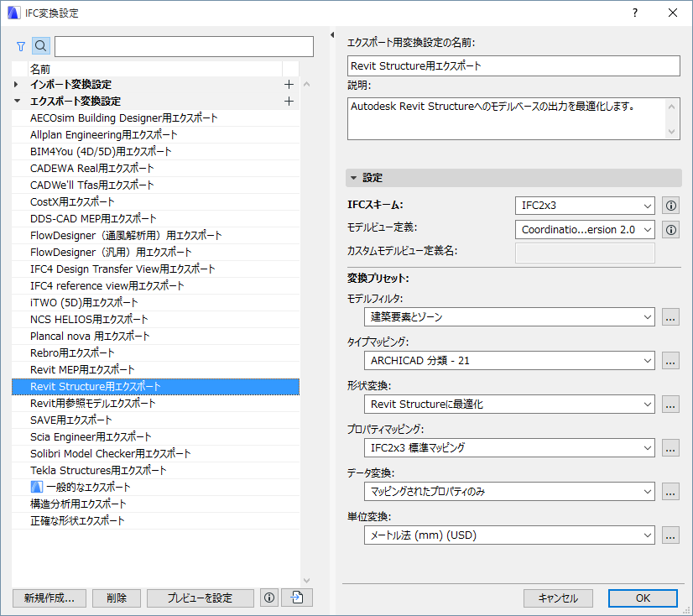Open Coordination model view definition dropdown
The width and height of the screenshot is (693, 616).
(585, 229)
